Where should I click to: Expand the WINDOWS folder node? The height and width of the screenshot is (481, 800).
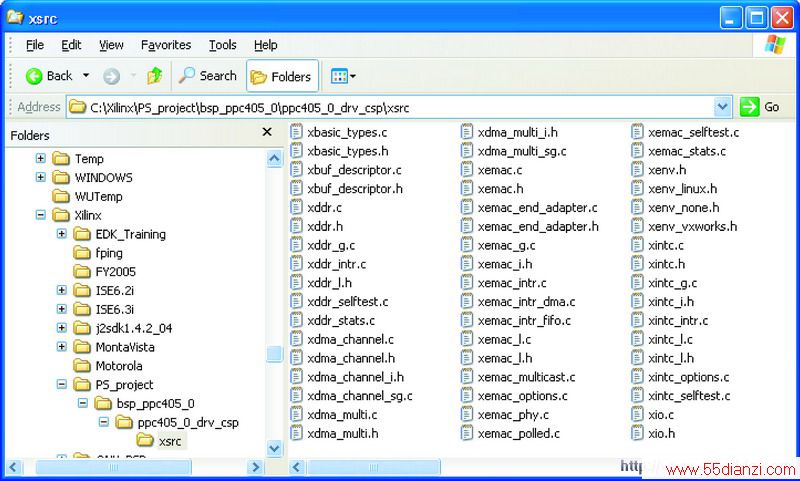[40, 177]
